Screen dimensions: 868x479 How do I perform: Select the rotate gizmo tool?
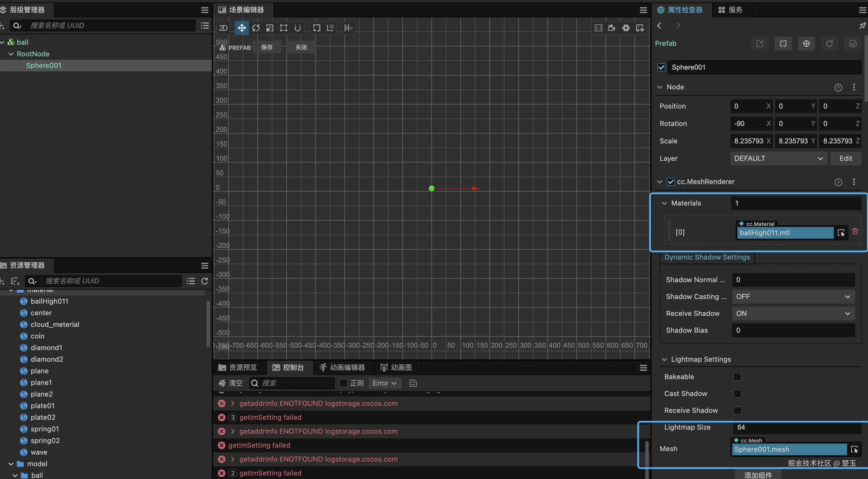click(256, 28)
